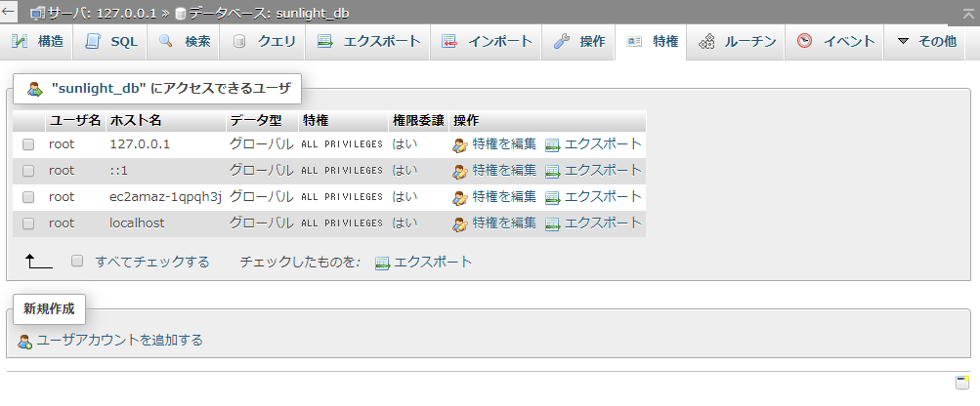Click the ユーザアカウントを追加する link
The width and height of the screenshot is (980, 406).
tap(119, 340)
